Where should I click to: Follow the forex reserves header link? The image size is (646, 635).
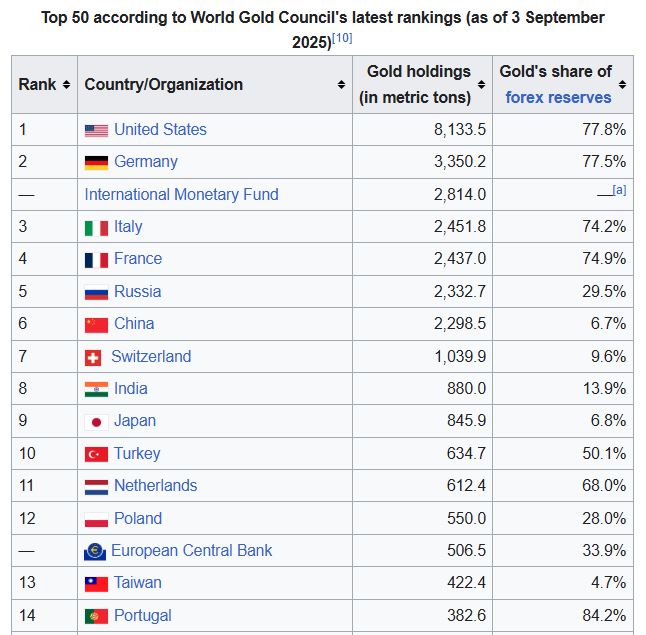pyautogui.click(x=558, y=98)
